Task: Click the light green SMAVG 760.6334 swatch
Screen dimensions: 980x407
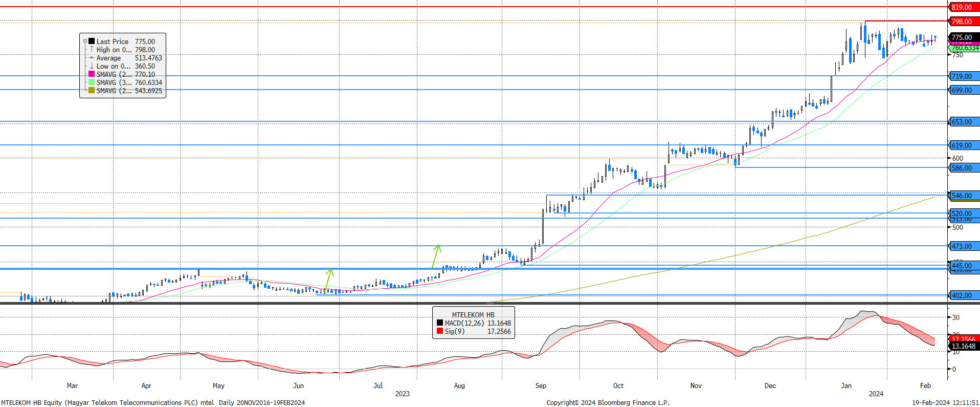Action: 92,82
